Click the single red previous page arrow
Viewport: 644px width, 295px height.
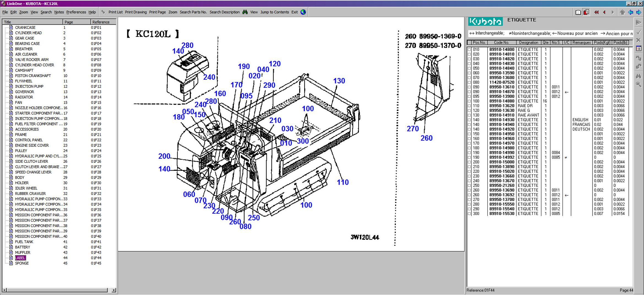click(x=604, y=12)
